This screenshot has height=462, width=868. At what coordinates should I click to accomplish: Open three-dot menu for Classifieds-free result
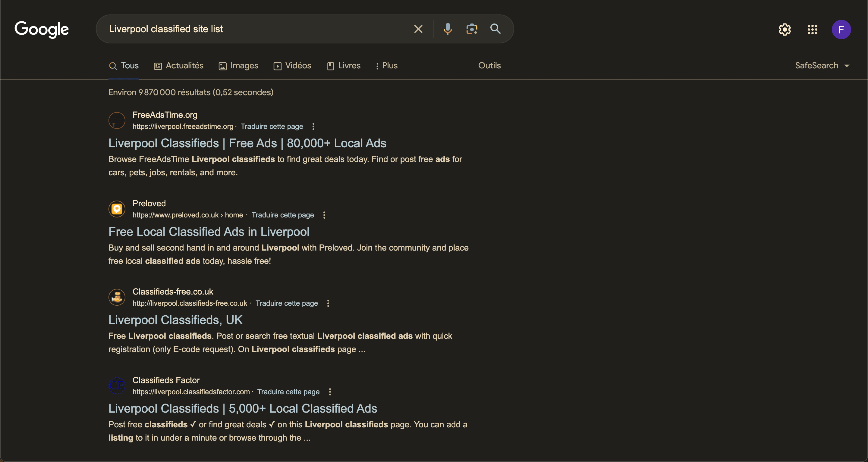click(328, 303)
